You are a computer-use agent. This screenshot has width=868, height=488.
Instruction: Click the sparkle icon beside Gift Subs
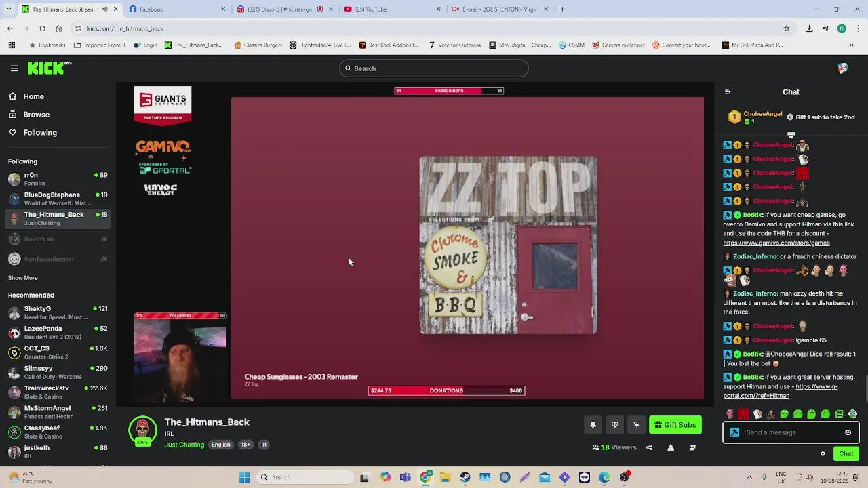pyautogui.click(x=636, y=425)
